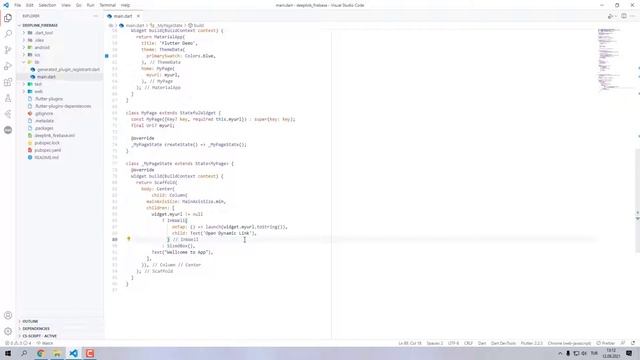Open the Explorer view in activity bar
Image resolution: width=640 pixels, height=360 pixels.
[x=8, y=18]
